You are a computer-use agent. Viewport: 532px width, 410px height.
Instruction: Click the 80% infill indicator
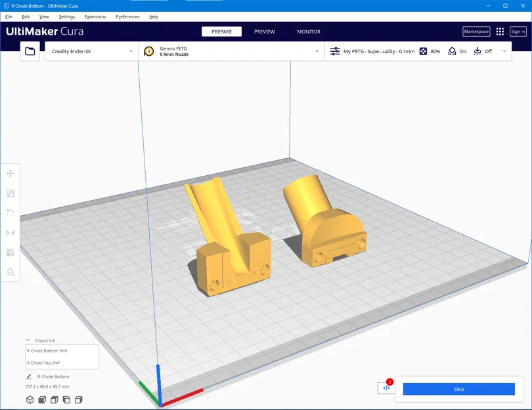(x=430, y=52)
